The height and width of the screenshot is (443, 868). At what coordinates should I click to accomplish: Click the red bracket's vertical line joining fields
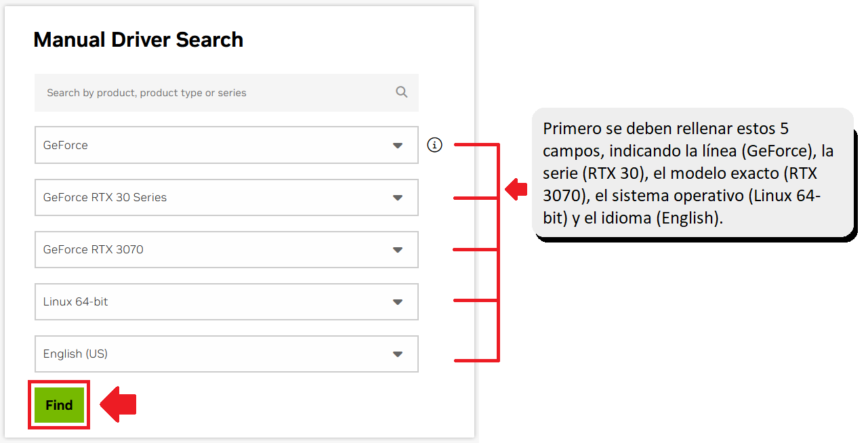[499, 252]
